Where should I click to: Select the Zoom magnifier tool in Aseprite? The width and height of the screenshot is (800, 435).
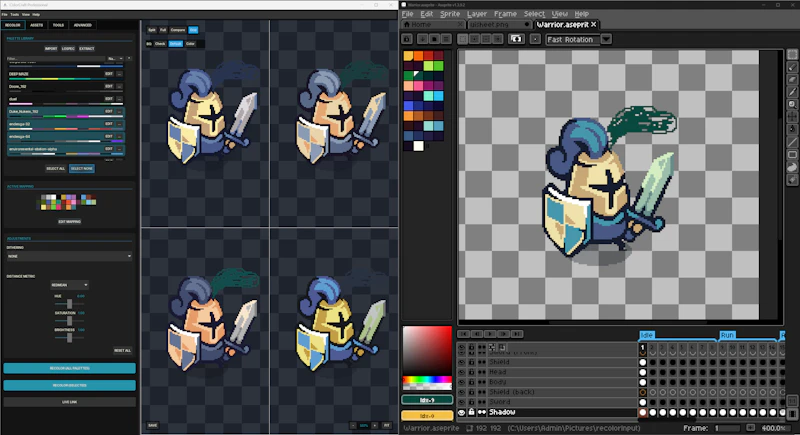pos(792,105)
